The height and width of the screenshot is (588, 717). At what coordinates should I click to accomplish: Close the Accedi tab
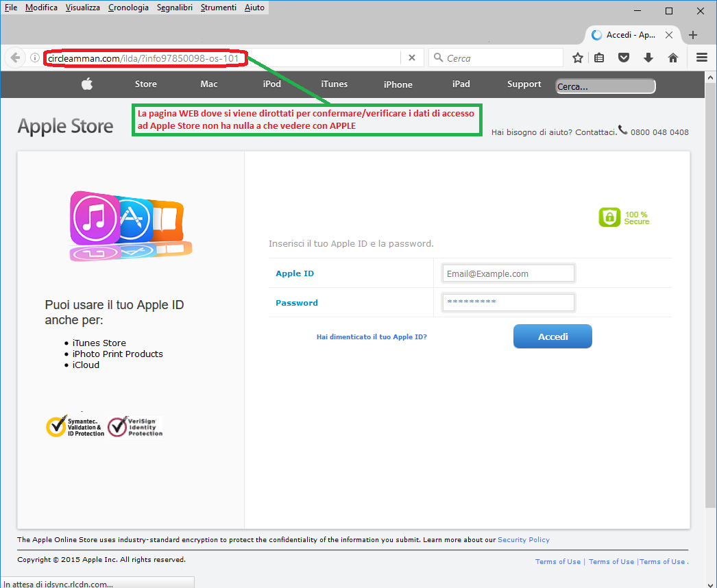coord(669,35)
